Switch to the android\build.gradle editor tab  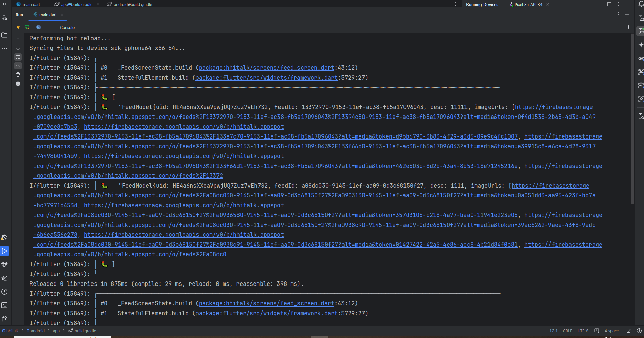[129, 4]
